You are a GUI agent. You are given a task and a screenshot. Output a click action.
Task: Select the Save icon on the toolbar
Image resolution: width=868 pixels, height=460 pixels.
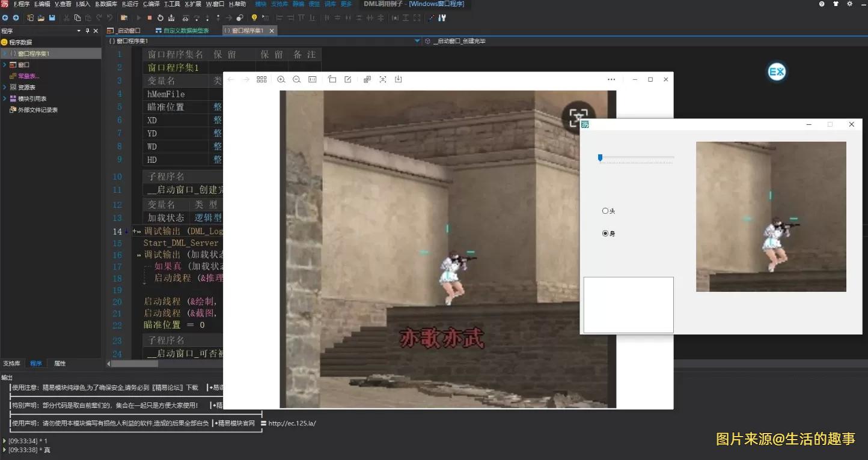point(52,17)
